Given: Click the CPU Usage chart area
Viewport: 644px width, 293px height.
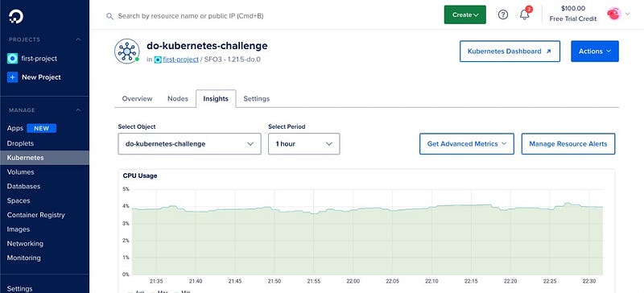Looking at the screenshot, I should [366, 232].
